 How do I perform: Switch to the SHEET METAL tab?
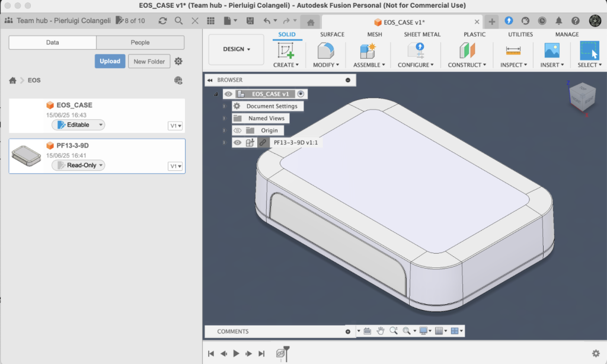click(x=422, y=34)
